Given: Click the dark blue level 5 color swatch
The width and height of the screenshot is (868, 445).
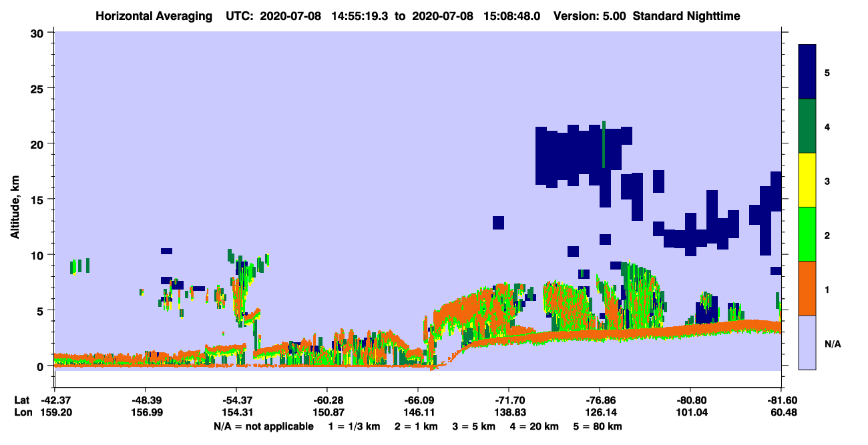Looking at the screenshot, I should [807, 71].
